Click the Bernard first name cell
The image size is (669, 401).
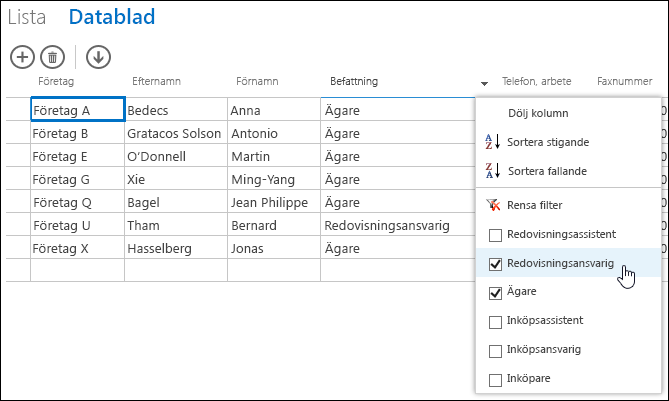[274, 225]
